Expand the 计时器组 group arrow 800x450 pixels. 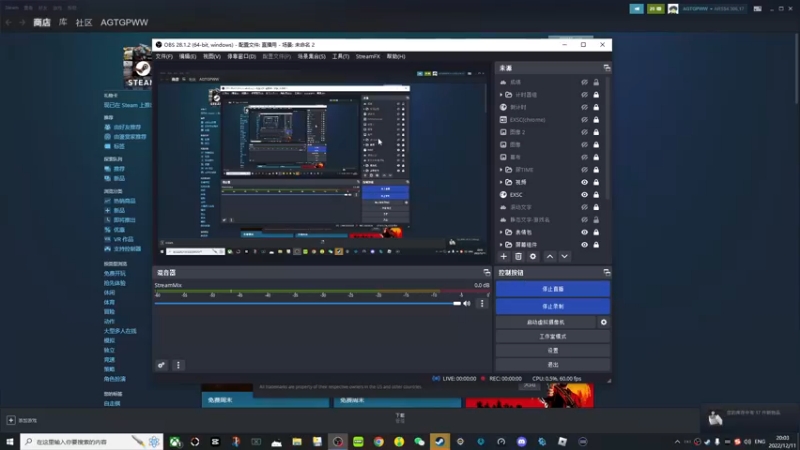pyautogui.click(x=501, y=95)
